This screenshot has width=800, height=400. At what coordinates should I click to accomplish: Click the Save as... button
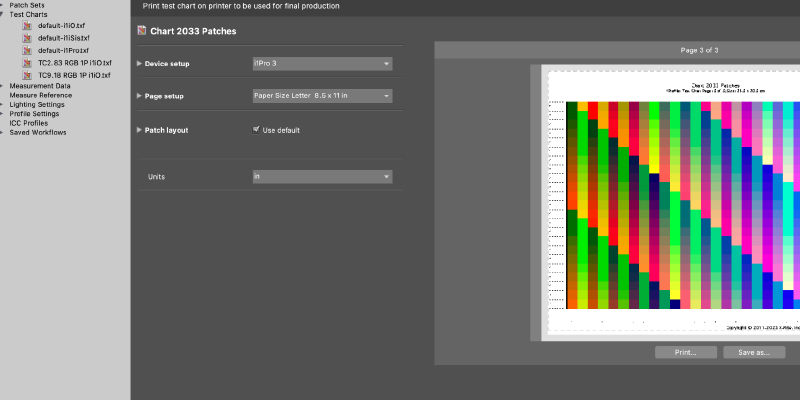pos(754,352)
